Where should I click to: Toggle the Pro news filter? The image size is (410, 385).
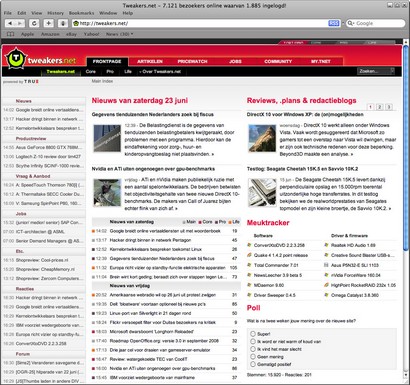pos(220,222)
